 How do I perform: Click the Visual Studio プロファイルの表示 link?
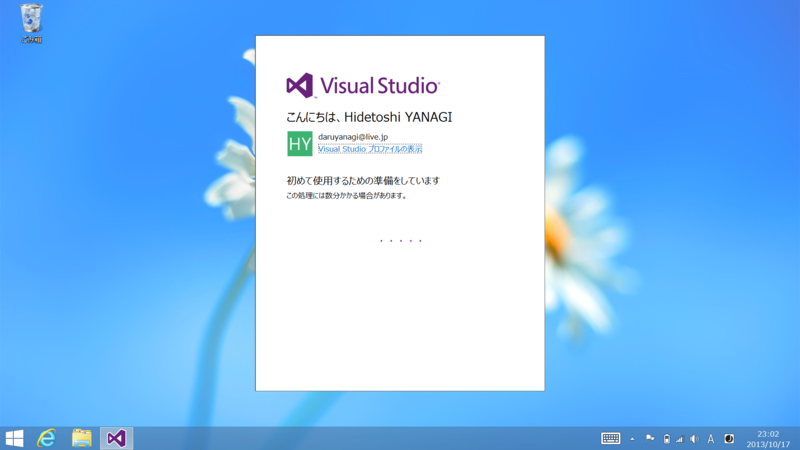click(x=370, y=149)
